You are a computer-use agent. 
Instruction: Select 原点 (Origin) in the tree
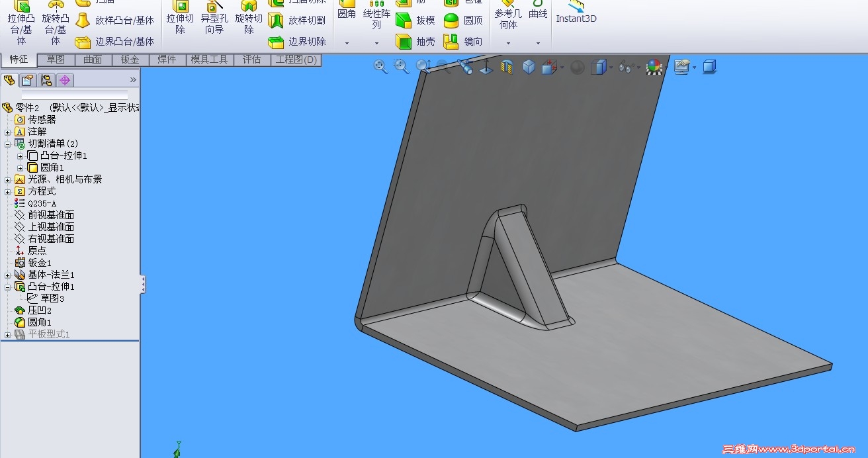[x=30, y=251]
